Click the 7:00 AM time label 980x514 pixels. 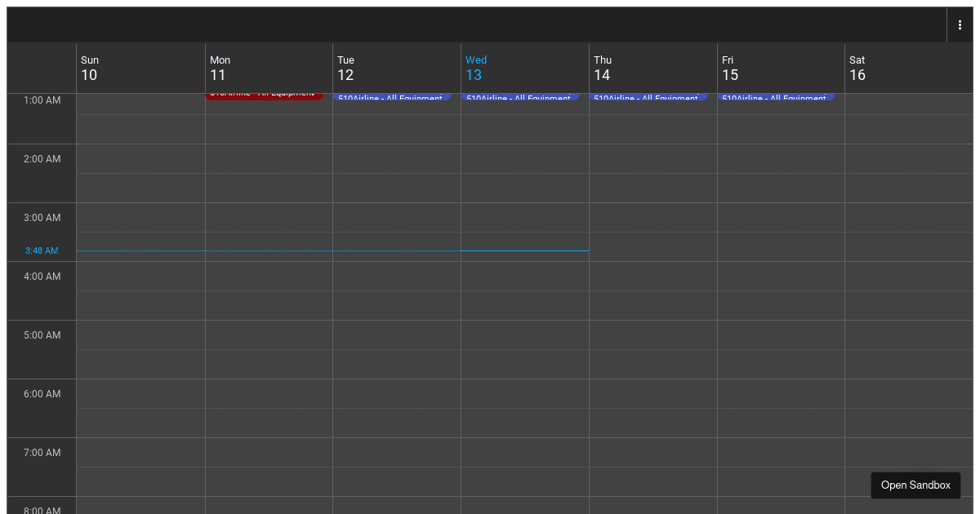41,452
